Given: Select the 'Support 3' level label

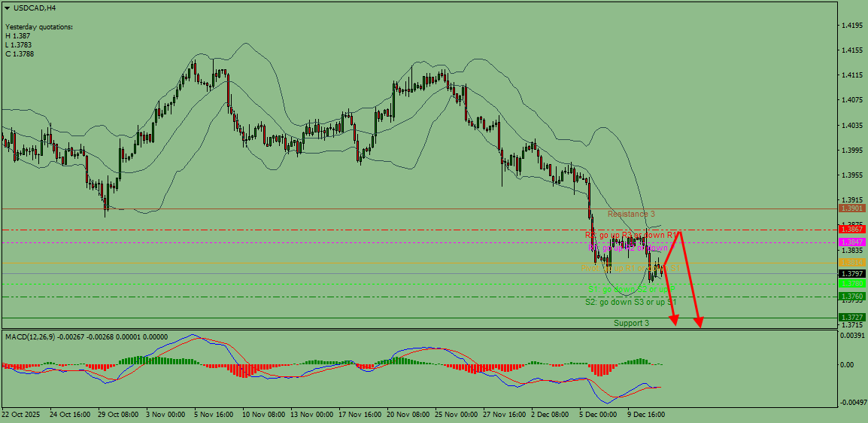Looking at the screenshot, I should 631,324.
